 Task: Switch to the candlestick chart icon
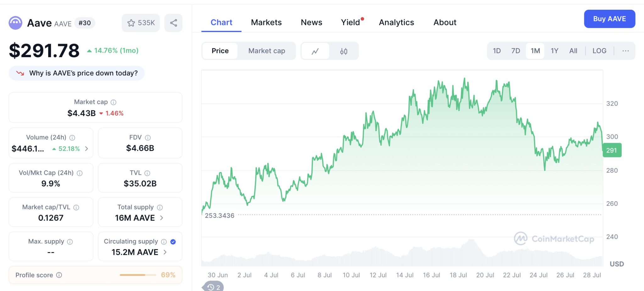click(x=344, y=51)
